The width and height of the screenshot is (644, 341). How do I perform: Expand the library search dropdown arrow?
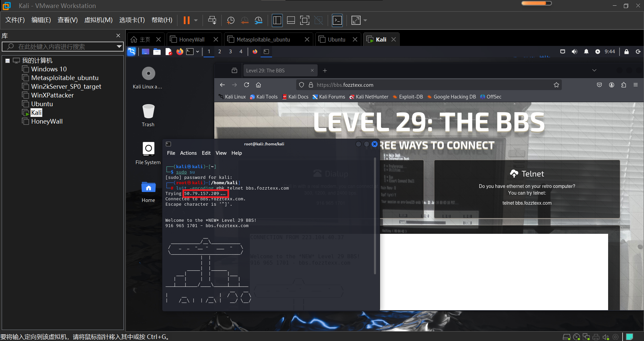click(119, 47)
